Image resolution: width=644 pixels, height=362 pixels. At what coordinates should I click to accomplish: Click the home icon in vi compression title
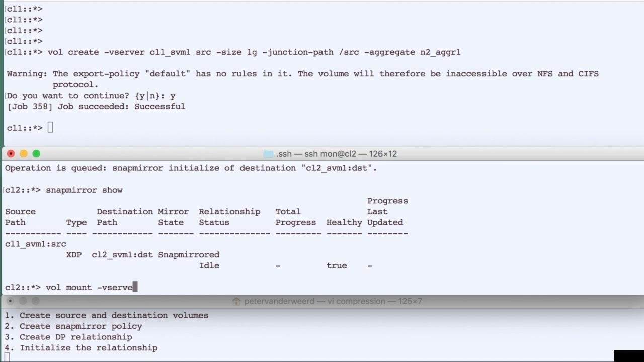[236, 301]
